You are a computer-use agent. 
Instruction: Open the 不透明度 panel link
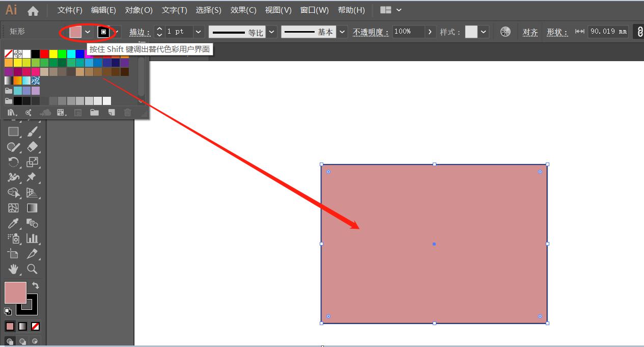pyautogui.click(x=371, y=32)
